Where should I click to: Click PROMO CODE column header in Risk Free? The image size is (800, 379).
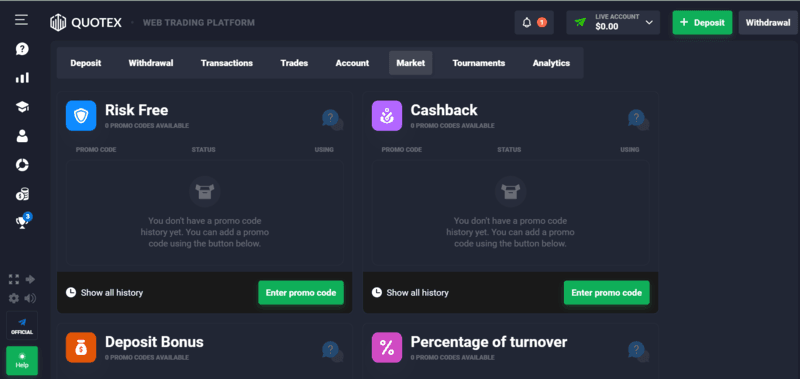point(96,150)
